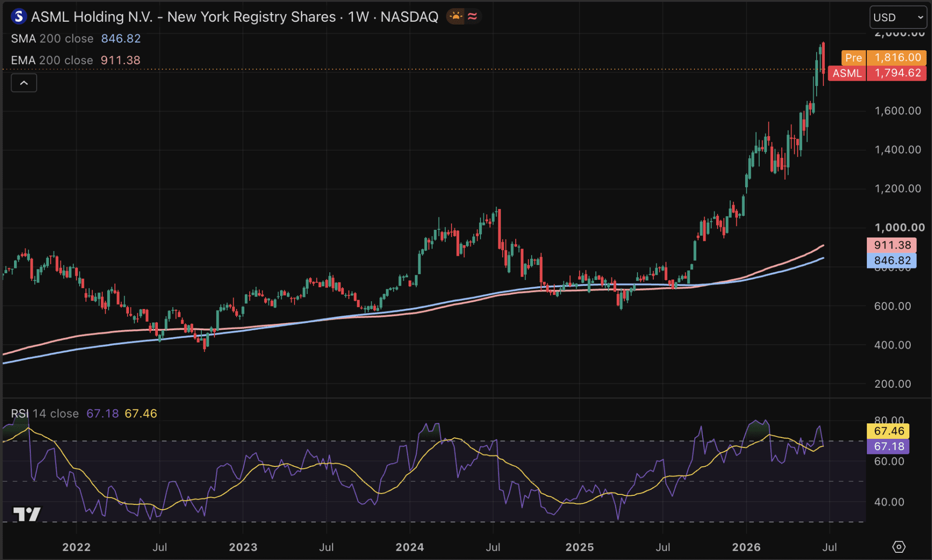Select the RSI 14 close legend label
Screen dimensions: 932x560
click(45, 414)
